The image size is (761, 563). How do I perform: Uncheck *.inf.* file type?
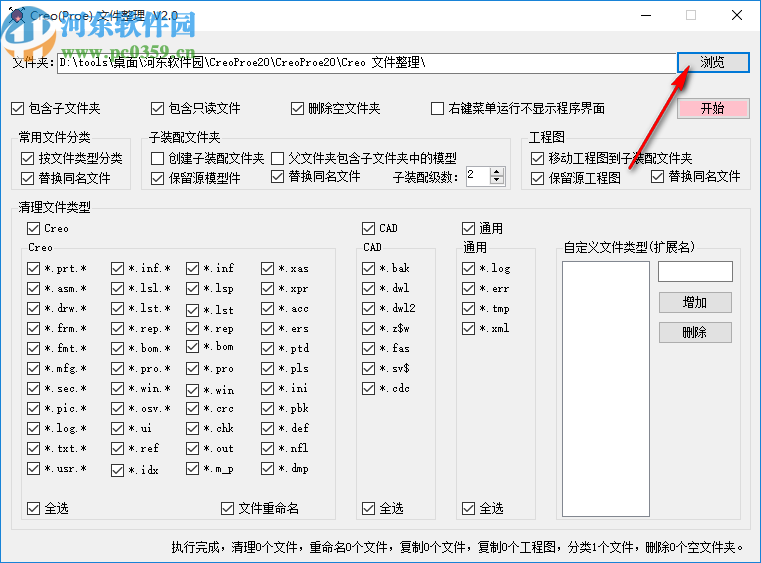pyautogui.click(x=117, y=268)
